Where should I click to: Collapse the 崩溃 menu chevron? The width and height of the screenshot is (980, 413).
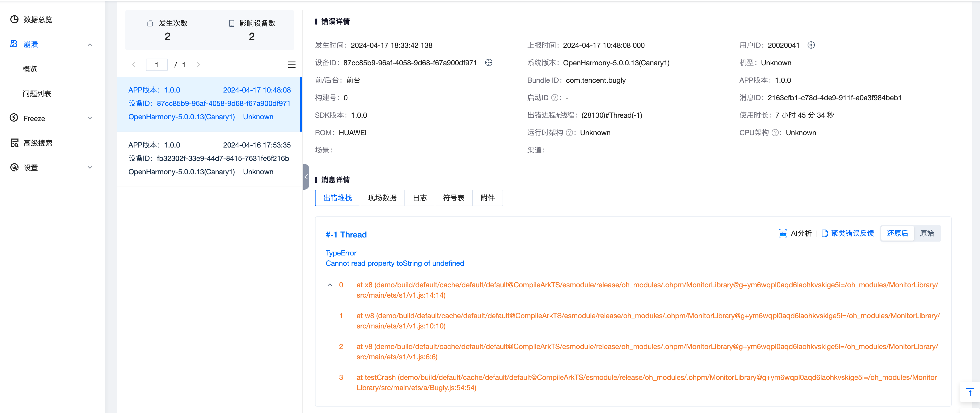90,44
